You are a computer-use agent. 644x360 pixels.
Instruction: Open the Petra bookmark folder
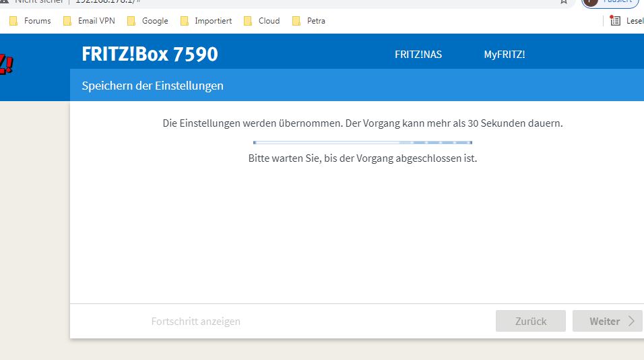click(309, 21)
